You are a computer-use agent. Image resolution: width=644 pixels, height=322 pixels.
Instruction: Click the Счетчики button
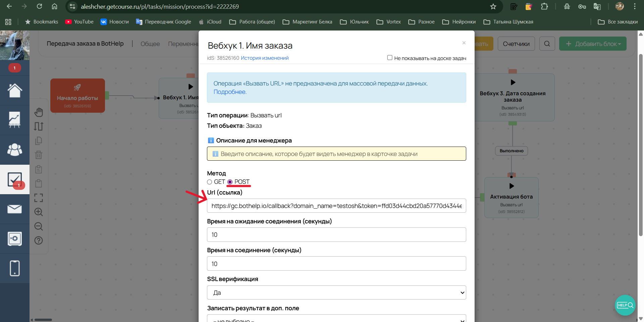[516, 44]
